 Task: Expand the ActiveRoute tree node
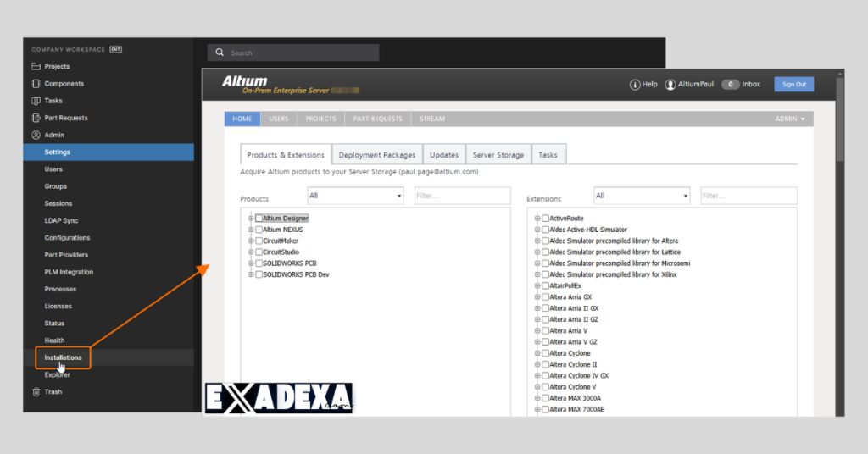[x=537, y=219]
